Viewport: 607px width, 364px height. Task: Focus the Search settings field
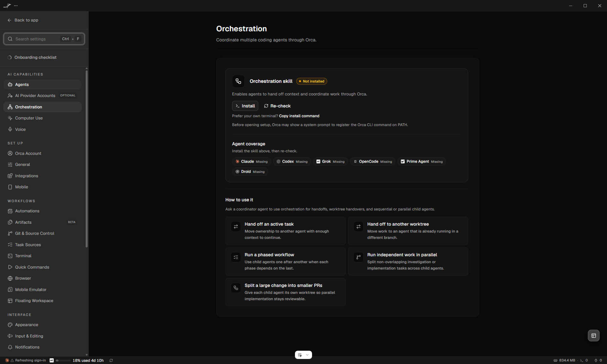44,39
